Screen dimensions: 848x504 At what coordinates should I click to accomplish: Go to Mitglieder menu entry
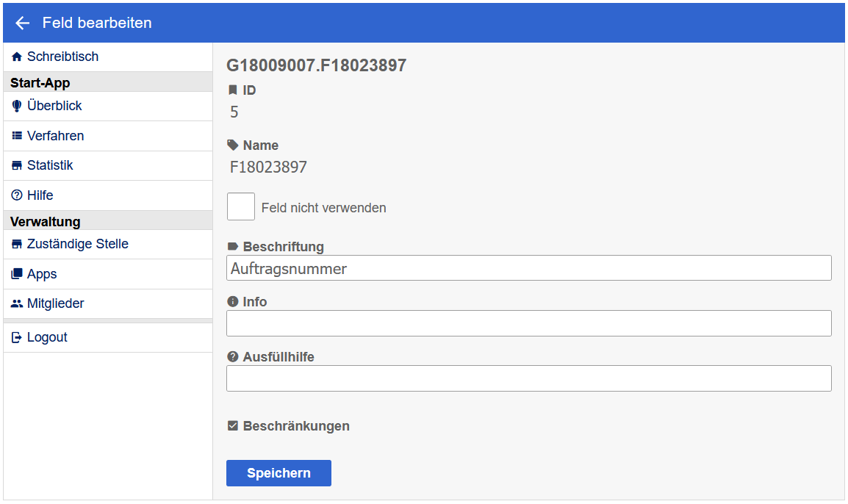(x=55, y=303)
